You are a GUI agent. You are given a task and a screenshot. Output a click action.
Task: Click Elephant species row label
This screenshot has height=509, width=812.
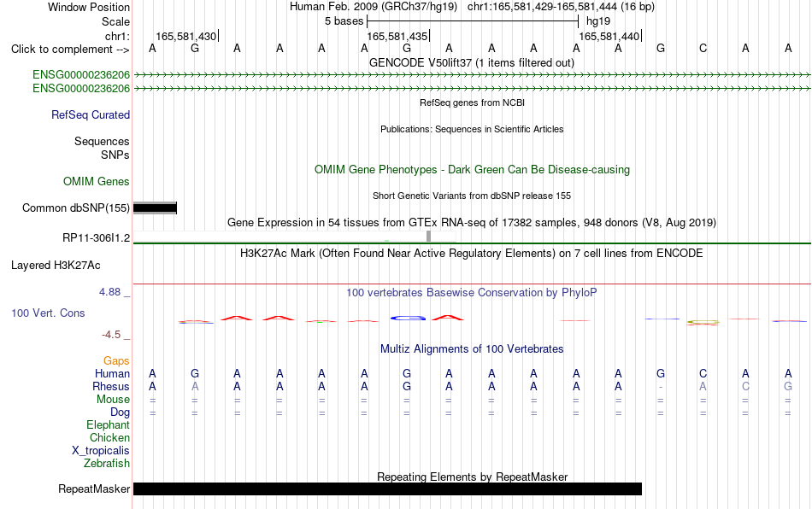(x=108, y=424)
